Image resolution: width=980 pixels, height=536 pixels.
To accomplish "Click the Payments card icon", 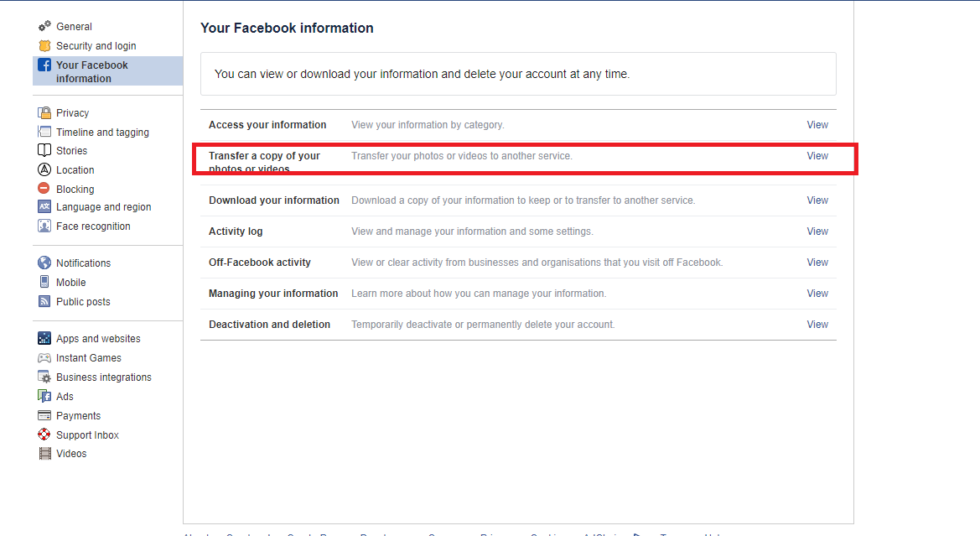I will click(x=44, y=416).
